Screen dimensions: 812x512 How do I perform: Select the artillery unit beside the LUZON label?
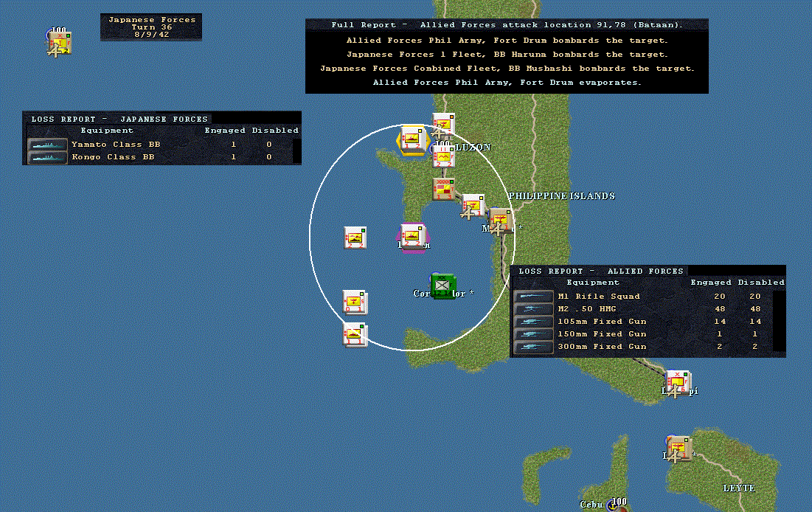click(x=444, y=156)
